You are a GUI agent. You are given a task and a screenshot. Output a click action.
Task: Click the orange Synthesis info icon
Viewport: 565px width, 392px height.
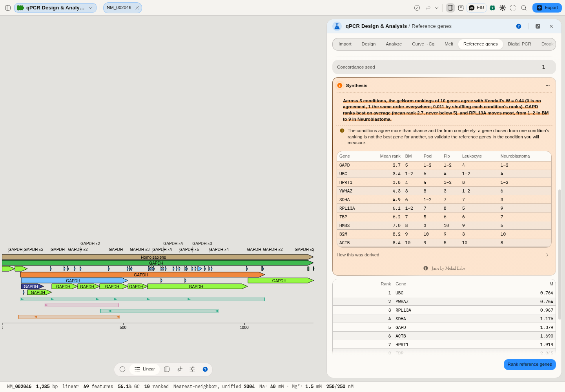(340, 85)
